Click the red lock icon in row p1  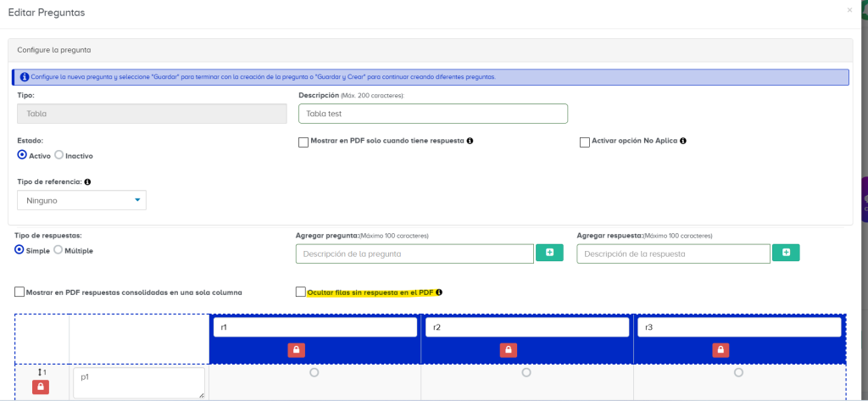pos(41,387)
